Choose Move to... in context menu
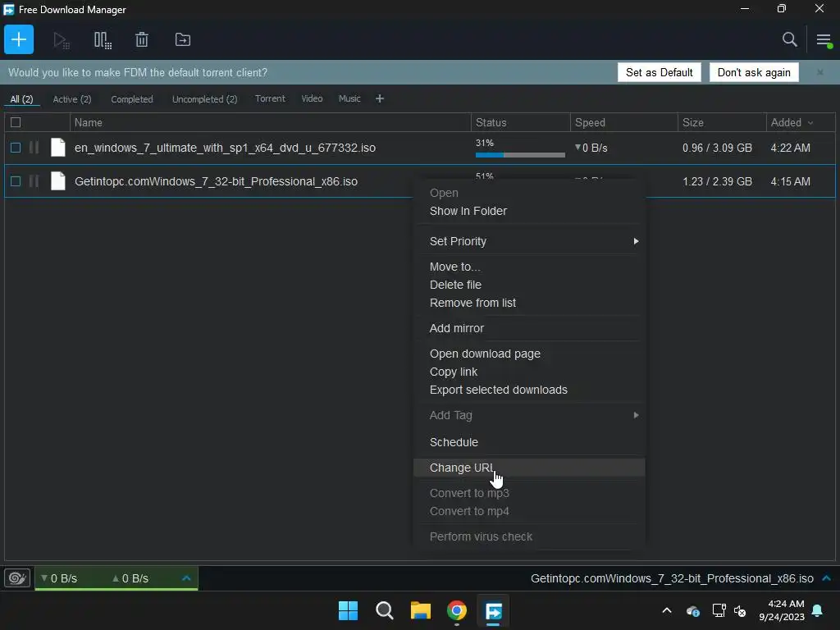The width and height of the screenshot is (840, 630). pyautogui.click(x=529, y=267)
